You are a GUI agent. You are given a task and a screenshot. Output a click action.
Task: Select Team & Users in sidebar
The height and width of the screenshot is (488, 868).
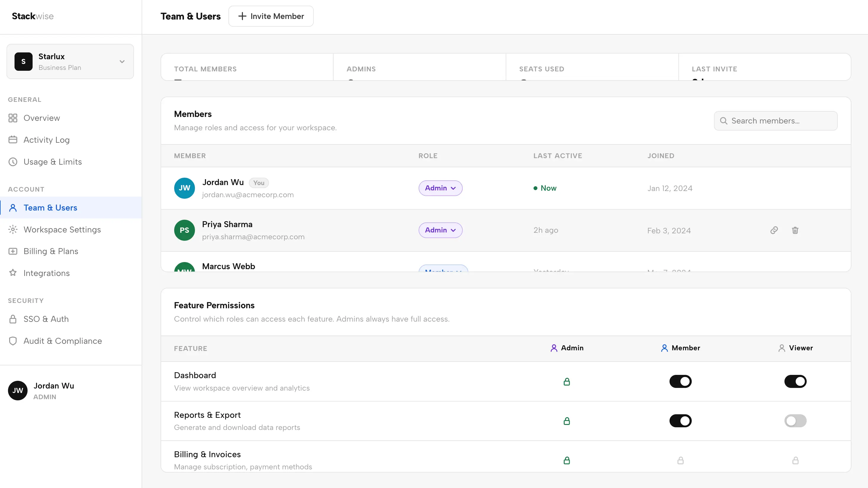point(71,208)
